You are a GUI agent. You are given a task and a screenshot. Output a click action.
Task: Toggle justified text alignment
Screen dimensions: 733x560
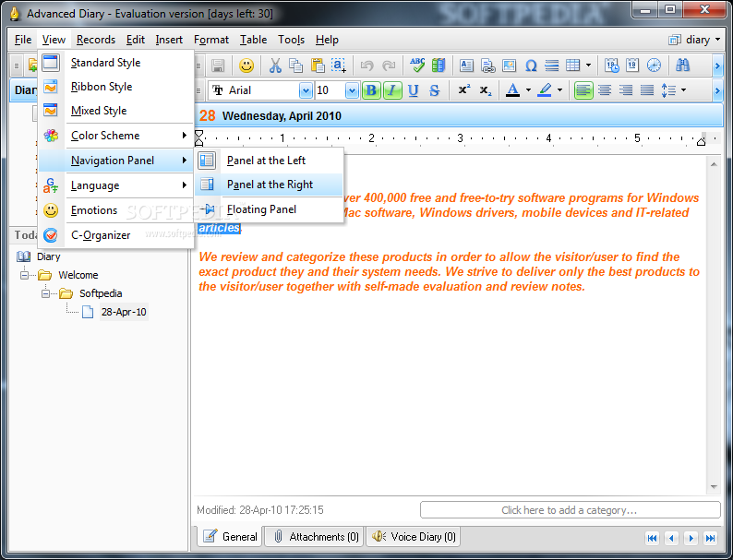(647, 90)
